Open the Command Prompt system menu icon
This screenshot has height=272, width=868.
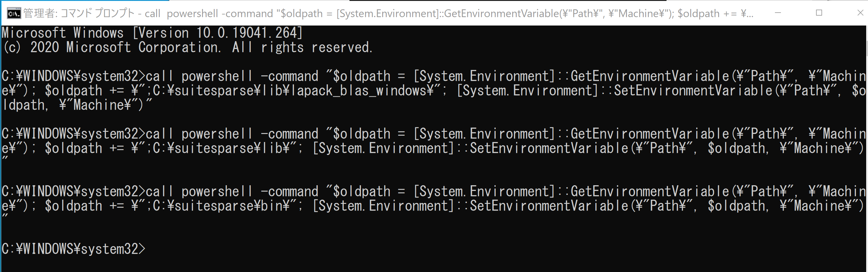coord(14,14)
